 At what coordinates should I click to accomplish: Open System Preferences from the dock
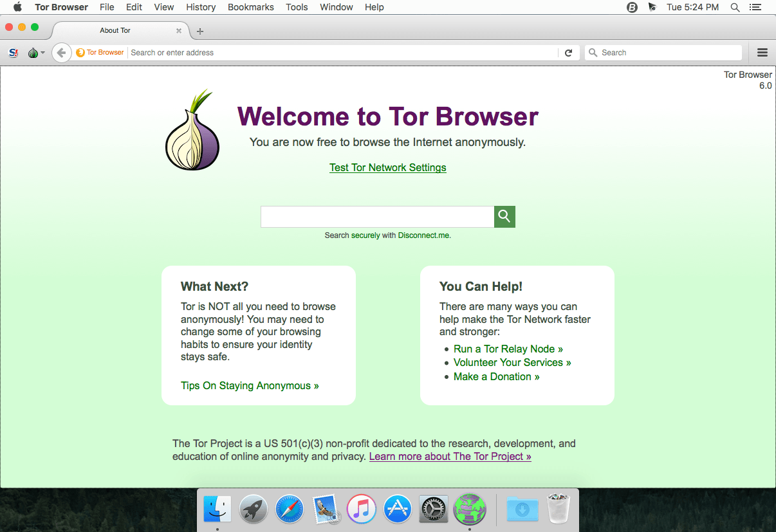(434, 509)
